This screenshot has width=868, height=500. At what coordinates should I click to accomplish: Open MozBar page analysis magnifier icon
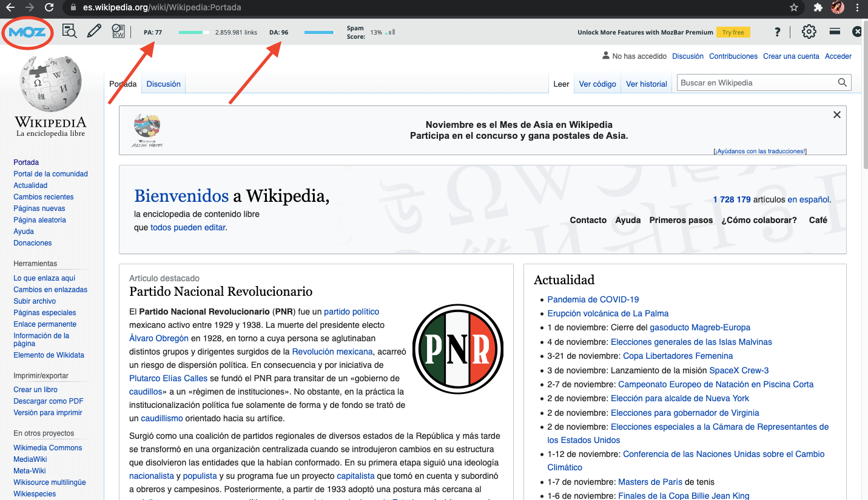[x=70, y=32]
